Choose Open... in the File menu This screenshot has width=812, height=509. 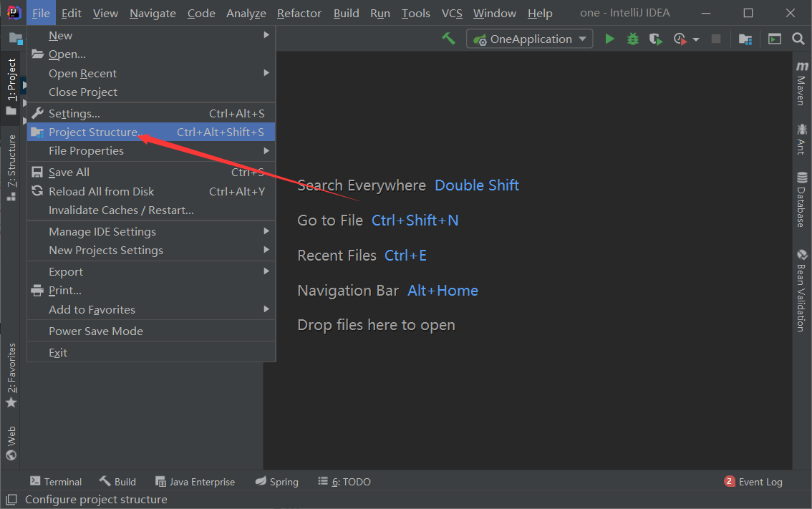151,54
